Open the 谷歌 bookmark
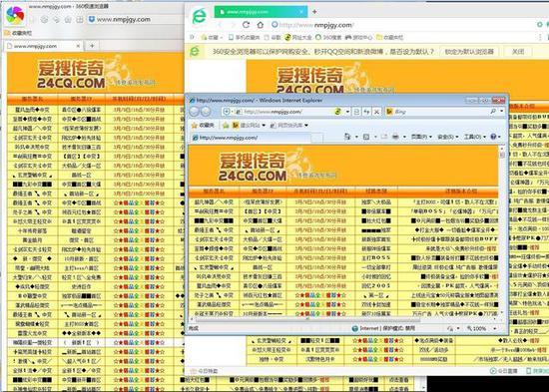The image size is (549, 392). [273, 37]
